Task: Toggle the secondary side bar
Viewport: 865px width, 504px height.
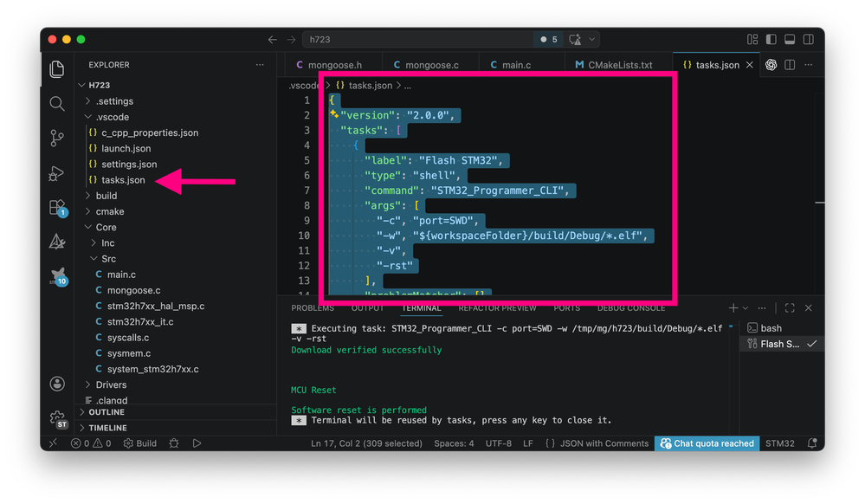Action: (808, 39)
